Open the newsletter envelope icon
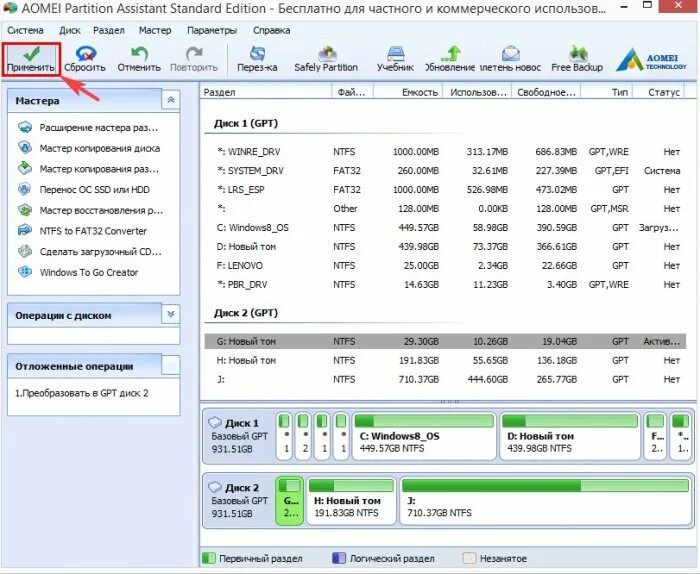Image resolution: width=700 pixels, height=574 pixels. tap(510, 54)
